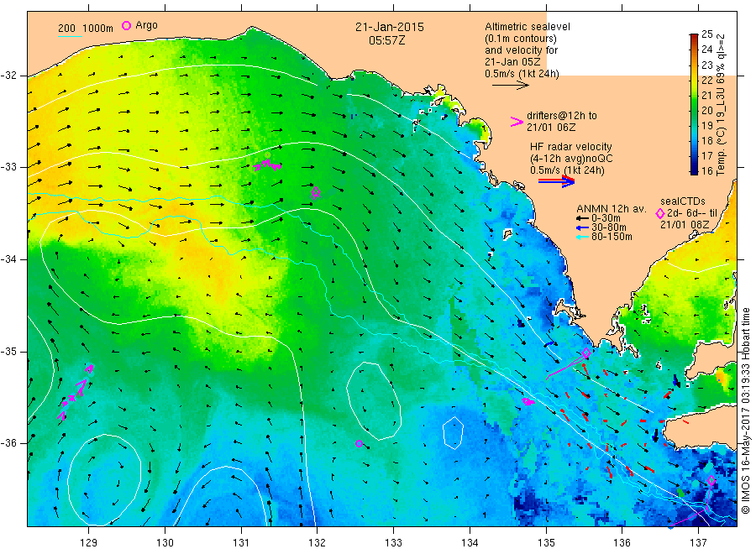Click the red and blue HF radar arrow
The height and width of the screenshot is (554, 756).
tap(556, 181)
